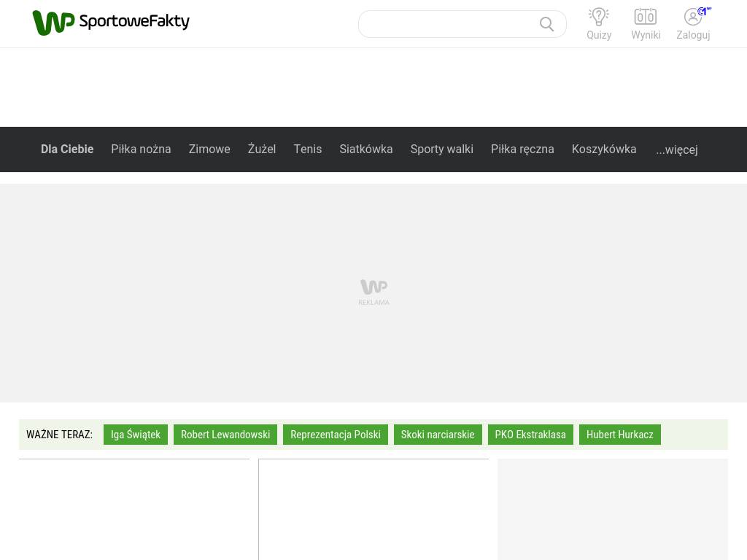Select Sporty walki menu item
Image resolution: width=747 pixels, height=560 pixels.
[441, 149]
